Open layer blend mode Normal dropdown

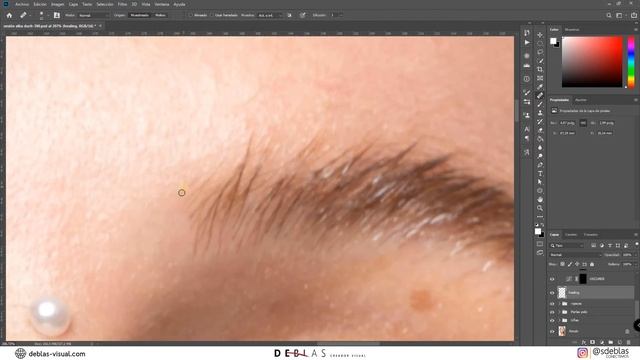576,255
